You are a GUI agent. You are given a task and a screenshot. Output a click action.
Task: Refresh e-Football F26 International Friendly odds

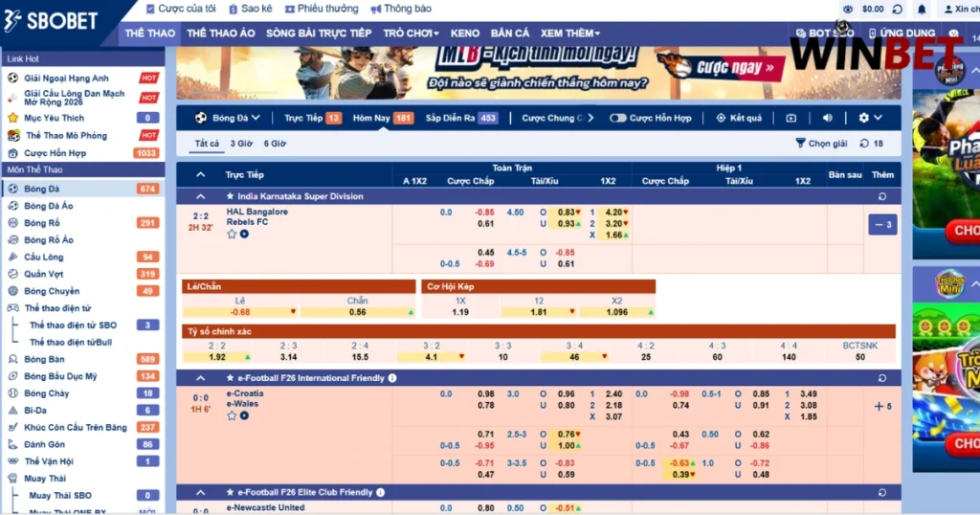pyautogui.click(x=881, y=378)
